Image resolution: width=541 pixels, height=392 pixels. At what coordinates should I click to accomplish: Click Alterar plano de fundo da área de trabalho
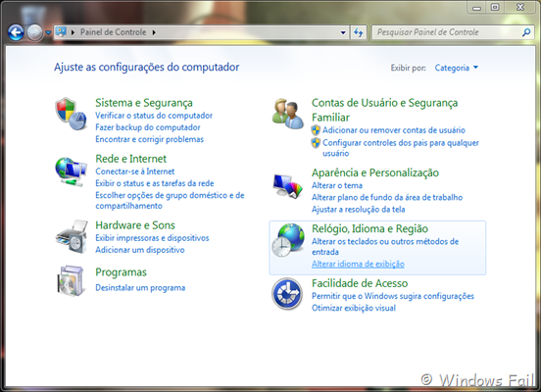(387, 197)
